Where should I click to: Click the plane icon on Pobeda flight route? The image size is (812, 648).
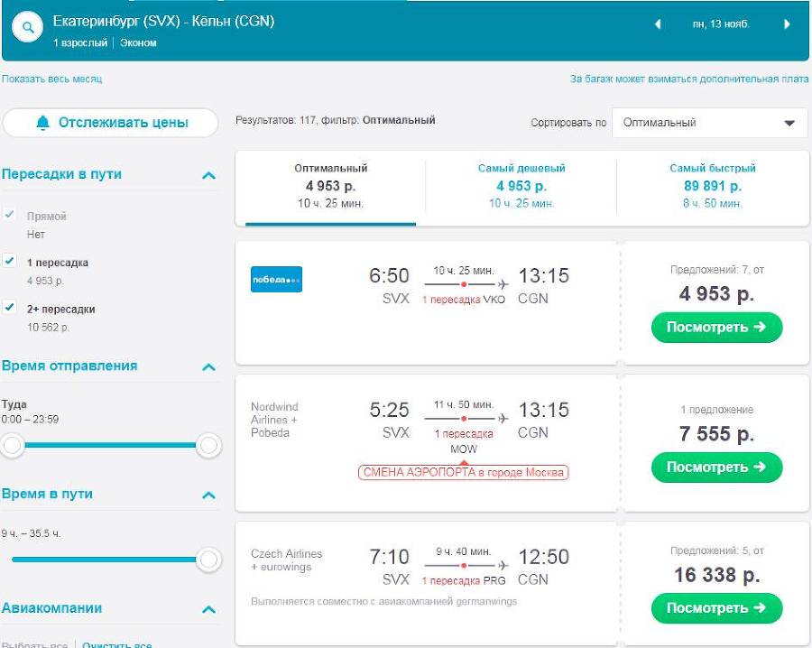pyautogui.click(x=502, y=284)
